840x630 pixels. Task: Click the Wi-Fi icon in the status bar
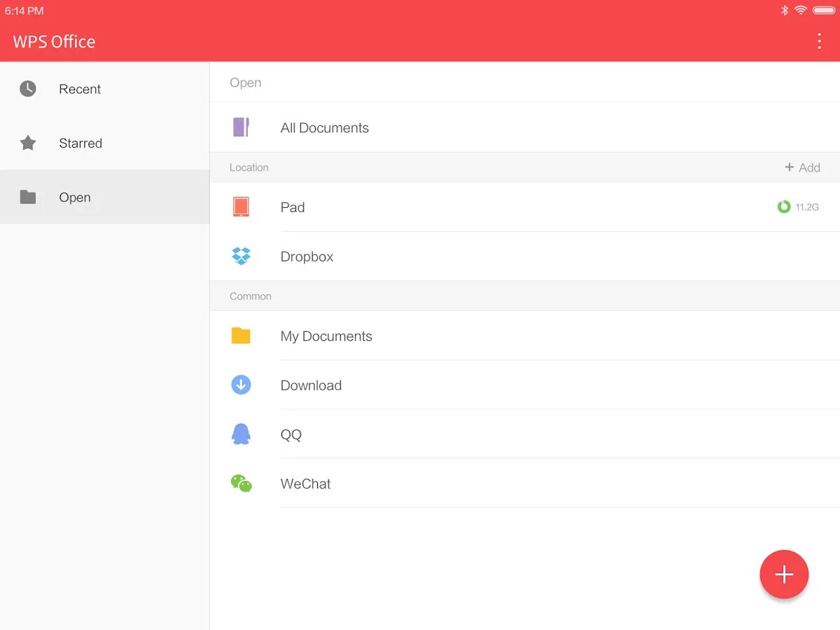tap(800, 10)
